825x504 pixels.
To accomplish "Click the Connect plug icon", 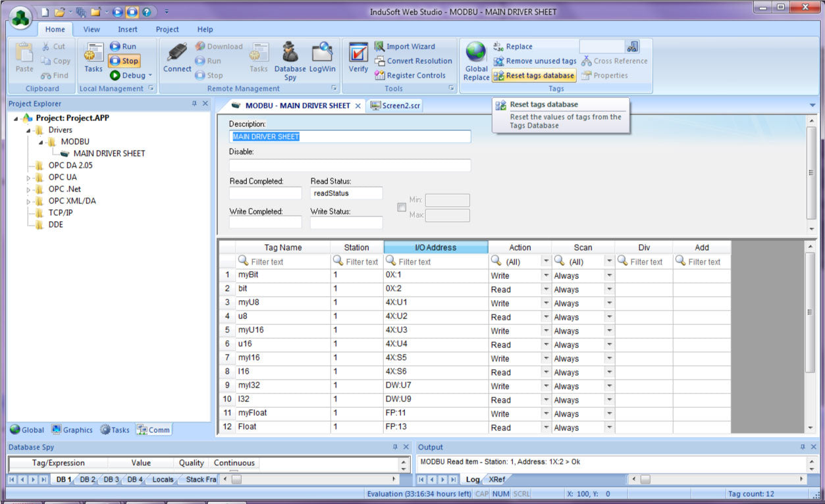I will click(x=177, y=57).
